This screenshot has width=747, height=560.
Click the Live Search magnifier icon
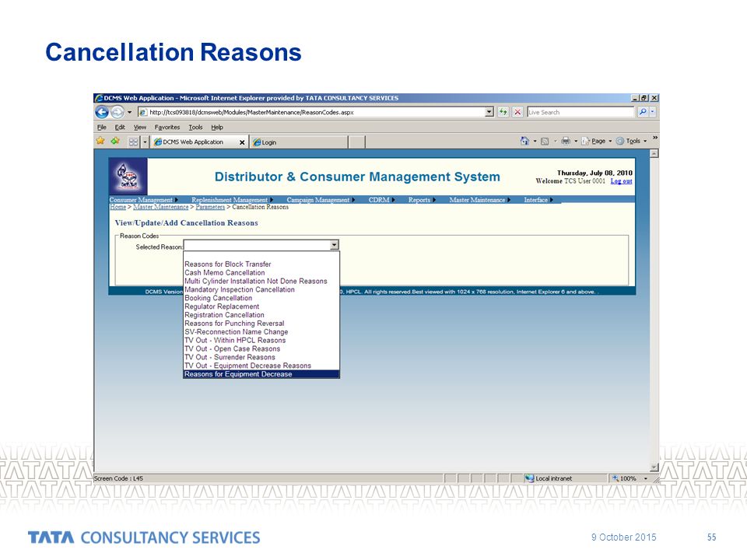point(643,112)
